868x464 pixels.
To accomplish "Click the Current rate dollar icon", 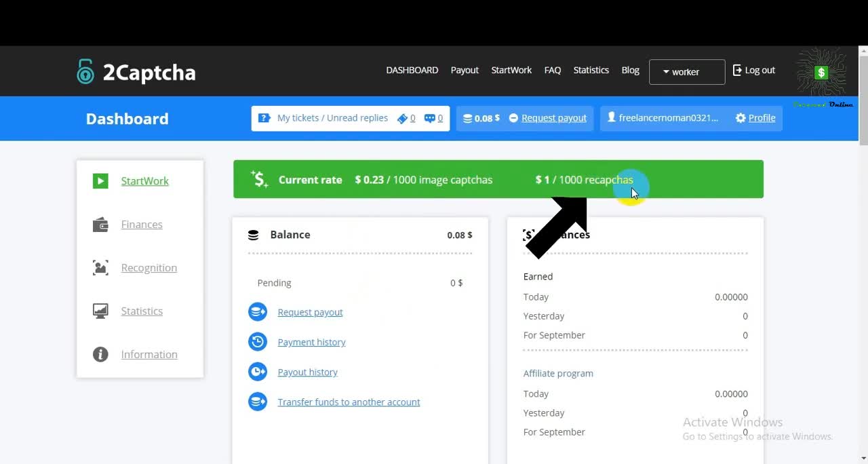I will point(260,179).
